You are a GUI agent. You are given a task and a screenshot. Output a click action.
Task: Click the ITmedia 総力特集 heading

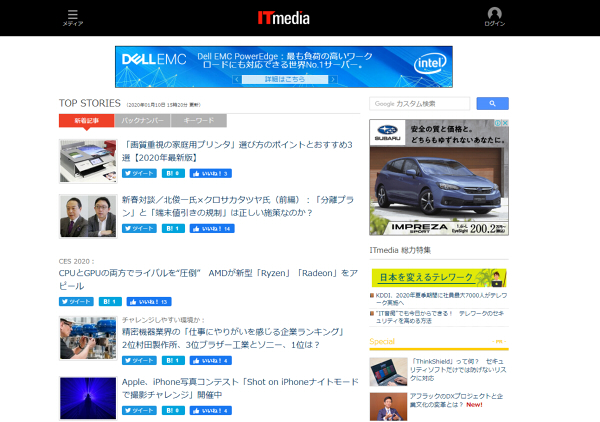point(400,250)
